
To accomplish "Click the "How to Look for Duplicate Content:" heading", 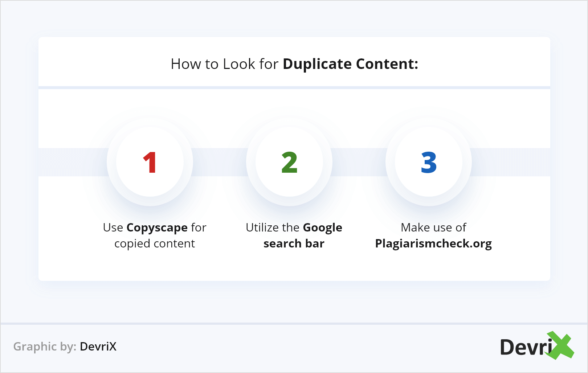I will (x=294, y=64).
